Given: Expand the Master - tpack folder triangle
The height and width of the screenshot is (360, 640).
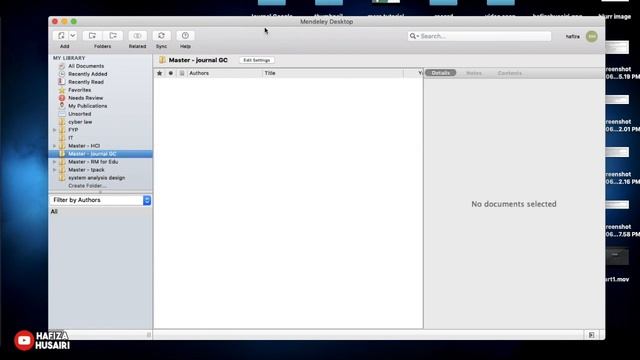Looking at the screenshot, I should 54,170.
